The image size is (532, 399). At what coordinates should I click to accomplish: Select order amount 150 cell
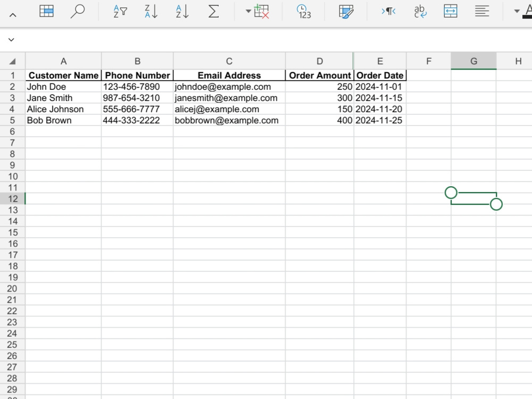320,109
